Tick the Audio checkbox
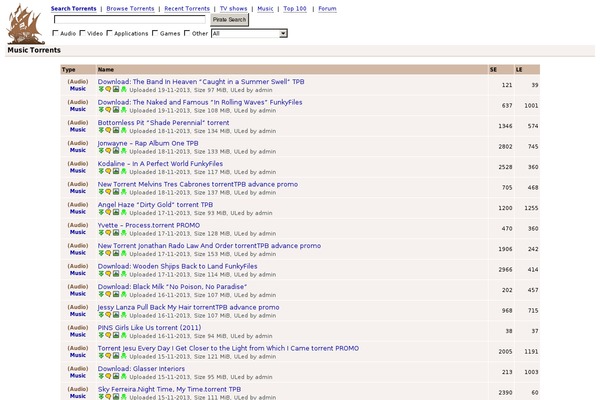 55,33
